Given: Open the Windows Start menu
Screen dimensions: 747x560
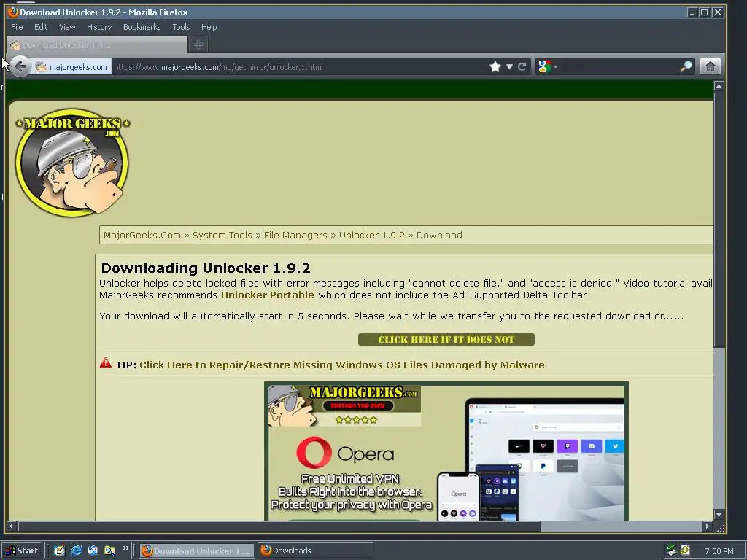Looking at the screenshot, I should 22,551.
